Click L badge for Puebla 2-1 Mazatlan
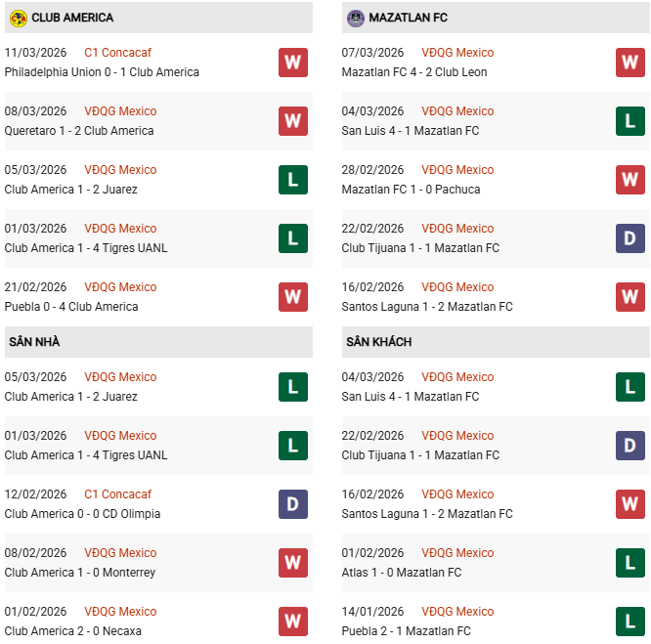 click(630, 622)
